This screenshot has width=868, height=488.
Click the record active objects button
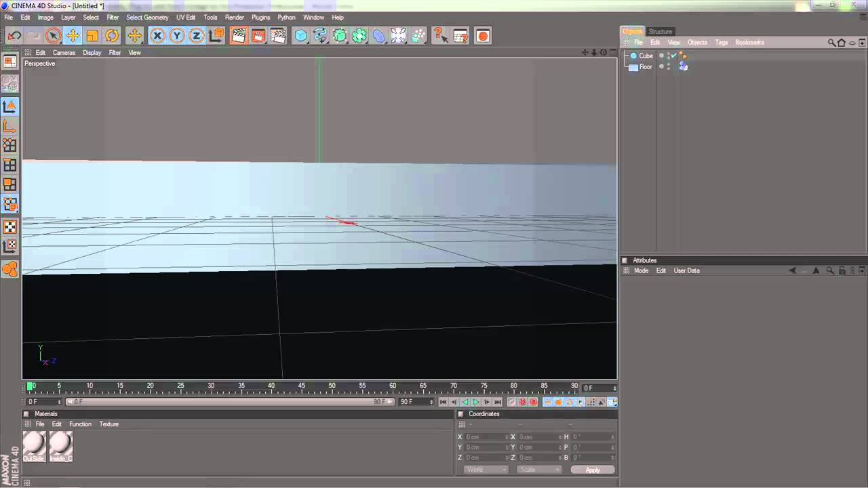tap(512, 403)
